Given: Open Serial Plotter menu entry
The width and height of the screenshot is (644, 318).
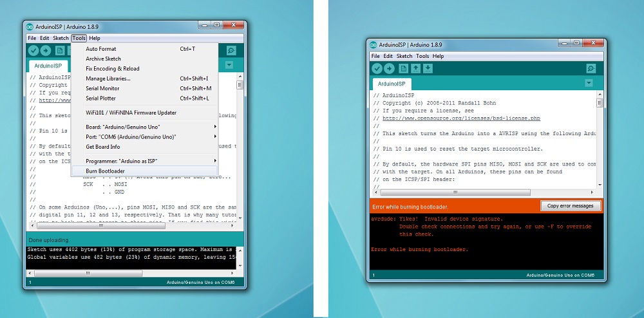Looking at the screenshot, I should point(144,98).
